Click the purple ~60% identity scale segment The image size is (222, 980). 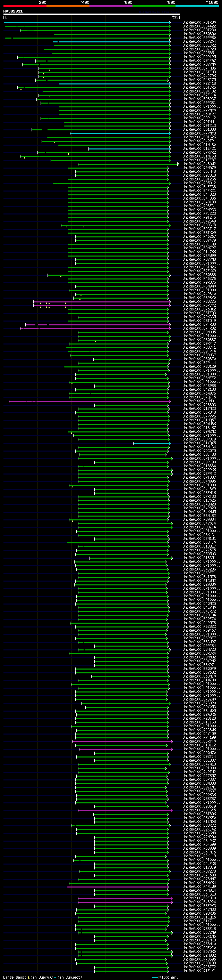coord(111,6)
